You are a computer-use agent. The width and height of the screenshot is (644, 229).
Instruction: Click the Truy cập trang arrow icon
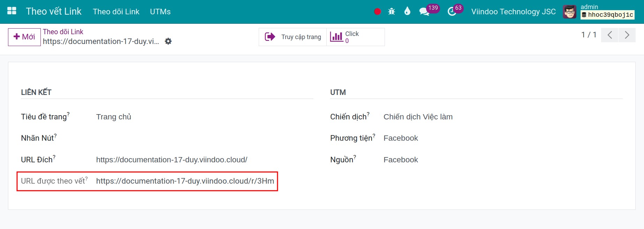click(x=270, y=37)
